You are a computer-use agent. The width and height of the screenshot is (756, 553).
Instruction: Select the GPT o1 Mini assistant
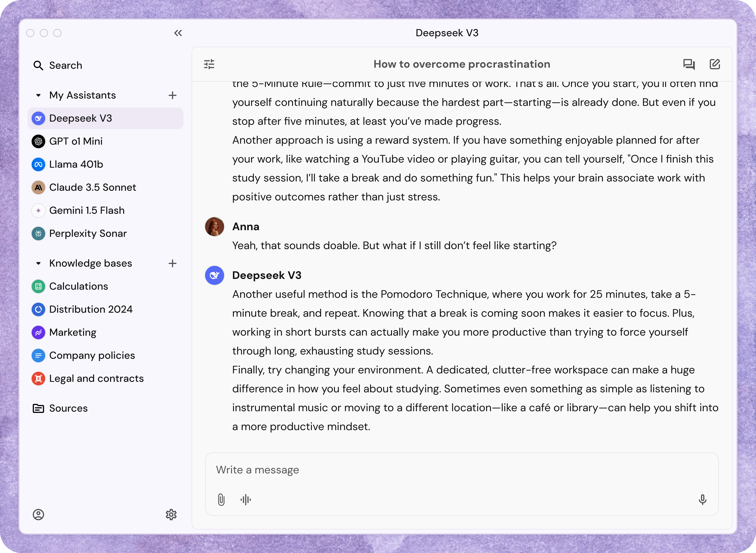click(105, 141)
